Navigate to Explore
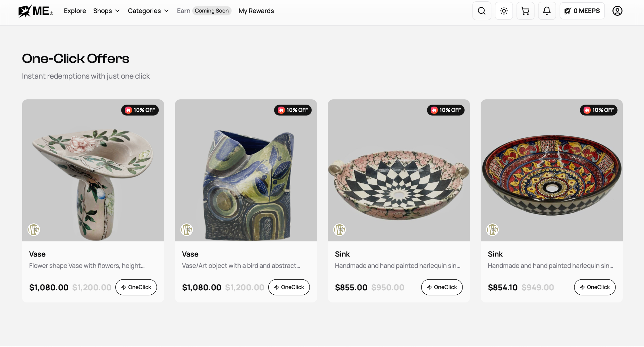Screen dimensions: 644x347 tap(74, 11)
